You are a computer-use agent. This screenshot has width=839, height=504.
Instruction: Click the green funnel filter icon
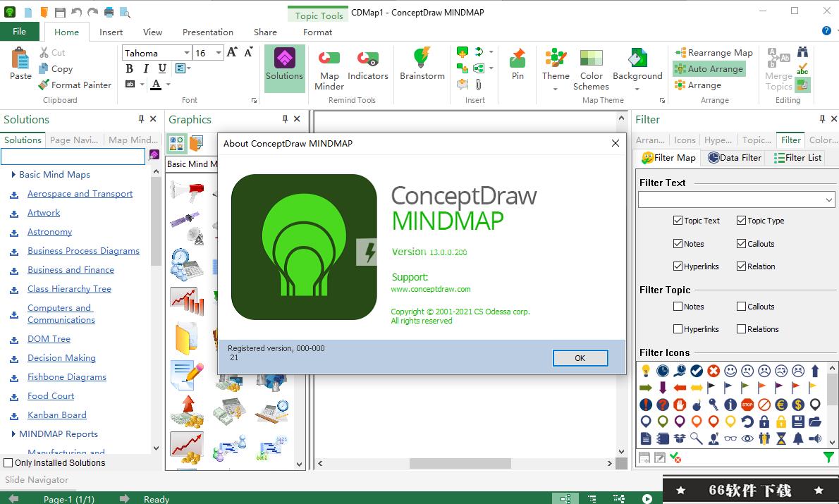[828, 457]
